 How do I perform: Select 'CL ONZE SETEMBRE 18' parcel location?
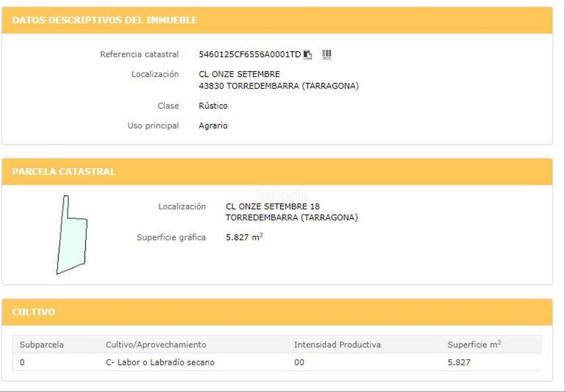pyautogui.click(x=272, y=206)
